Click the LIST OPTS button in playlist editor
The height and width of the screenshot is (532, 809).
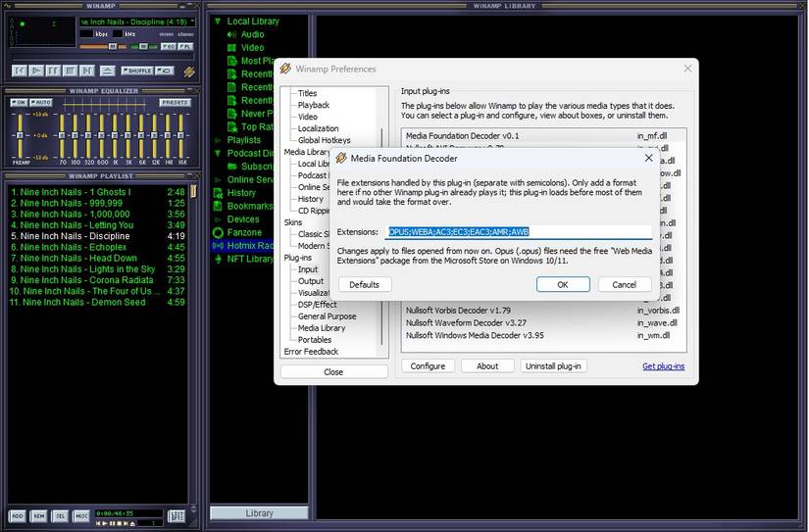point(177,516)
